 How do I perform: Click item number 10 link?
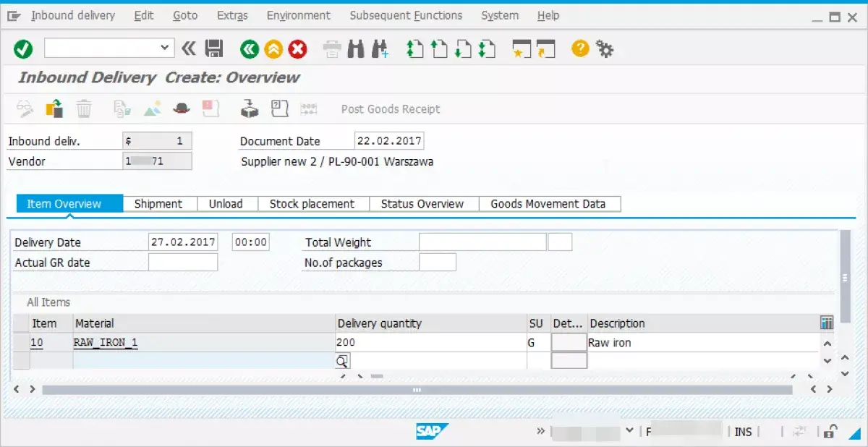click(x=38, y=343)
